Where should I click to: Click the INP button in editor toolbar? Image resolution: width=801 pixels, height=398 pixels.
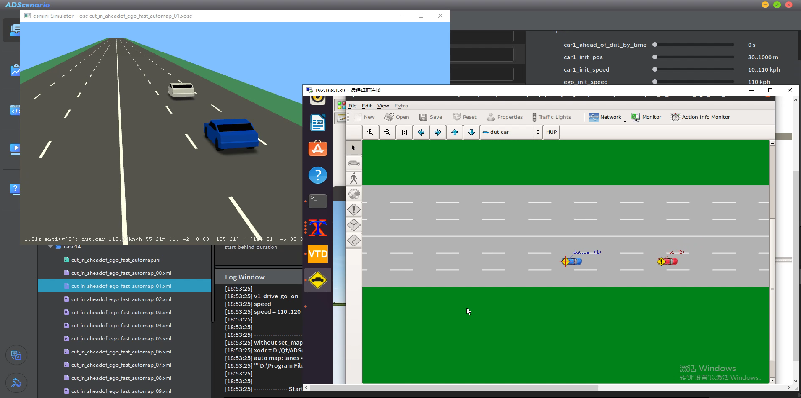tap(552, 132)
